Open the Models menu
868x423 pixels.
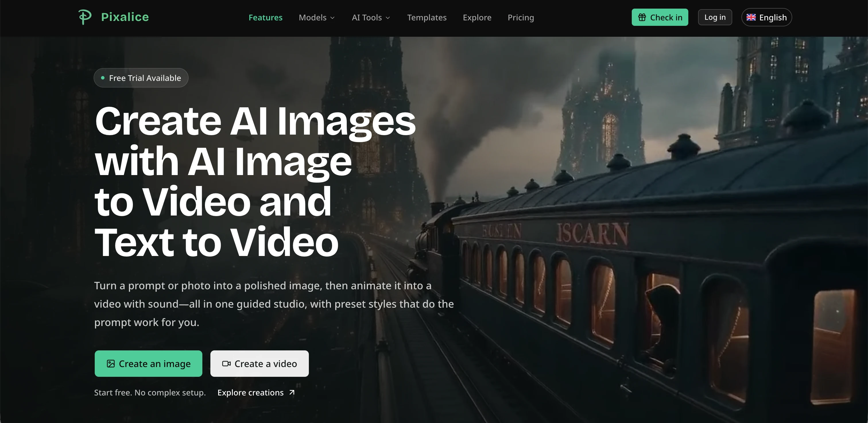click(317, 18)
